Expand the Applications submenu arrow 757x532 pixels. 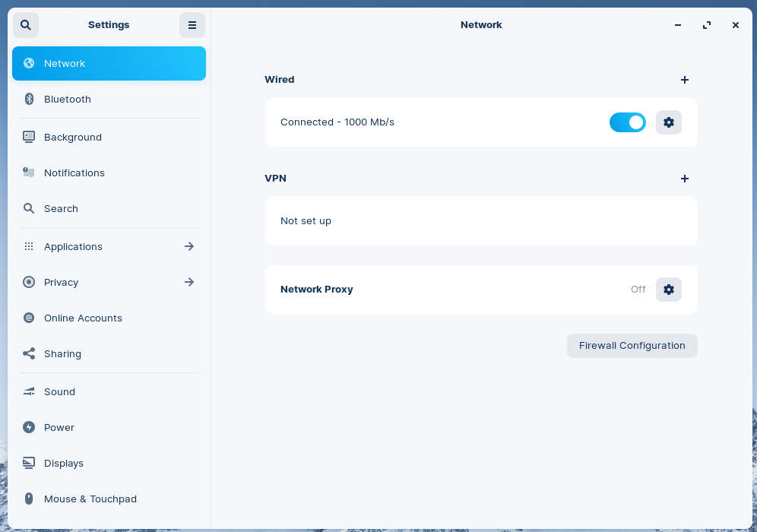coord(189,246)
